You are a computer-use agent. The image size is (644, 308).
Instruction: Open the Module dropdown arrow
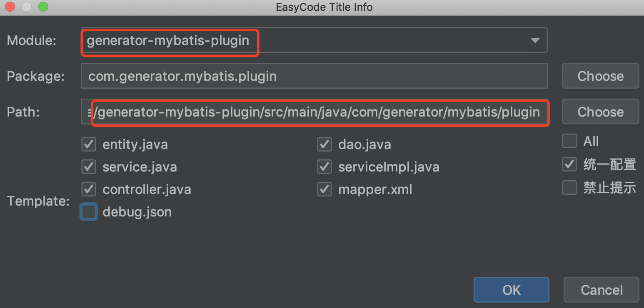point(535,40)
